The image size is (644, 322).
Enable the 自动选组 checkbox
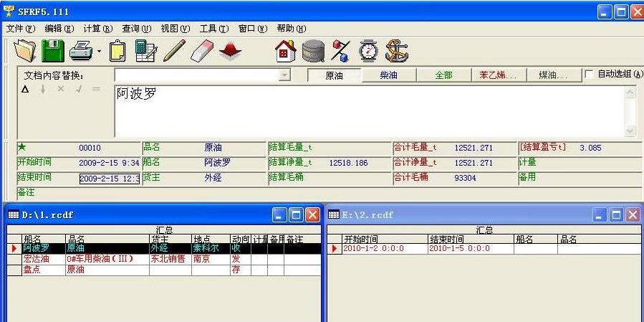(589, 75)
